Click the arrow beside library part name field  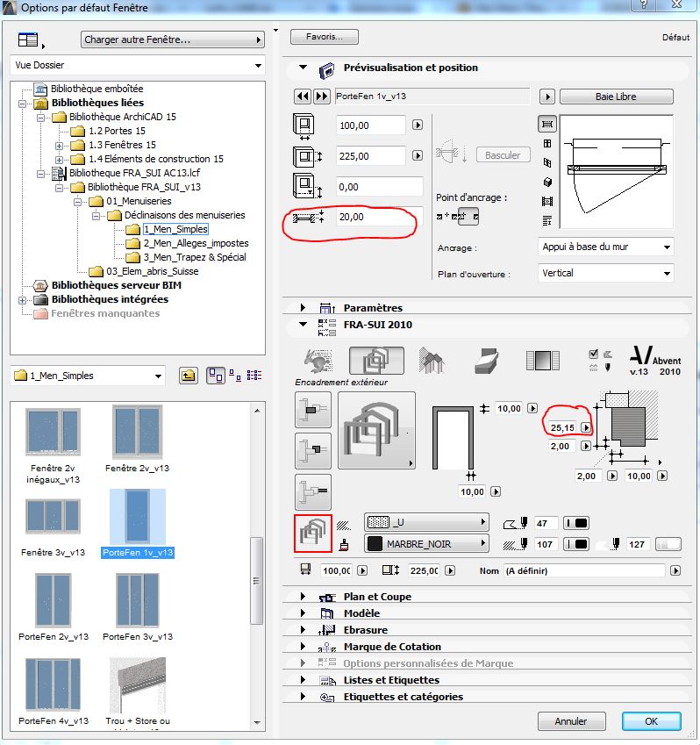547,97
